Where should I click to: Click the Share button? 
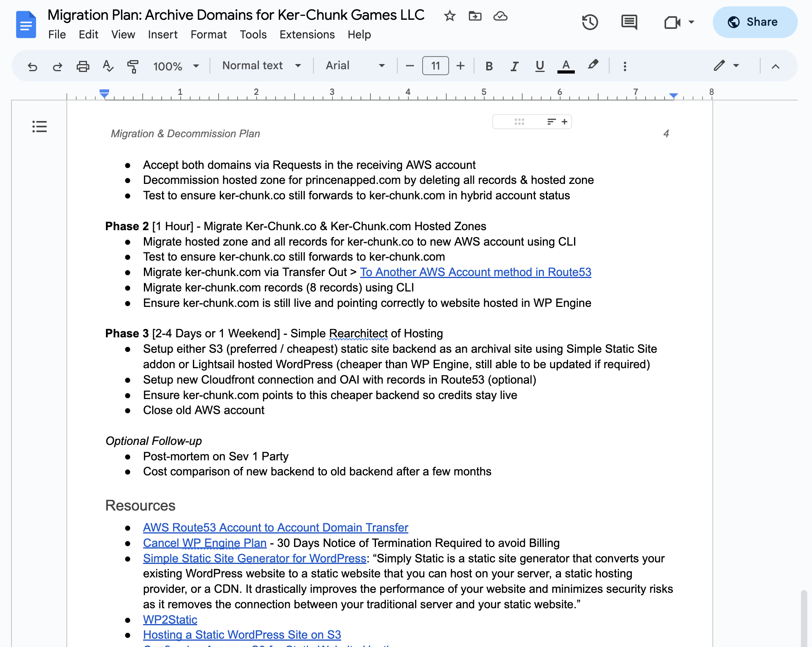[x=754, y=22]
